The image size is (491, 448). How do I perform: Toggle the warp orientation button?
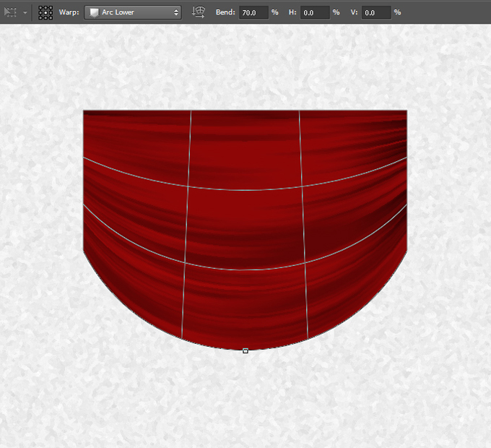[198, 12]
